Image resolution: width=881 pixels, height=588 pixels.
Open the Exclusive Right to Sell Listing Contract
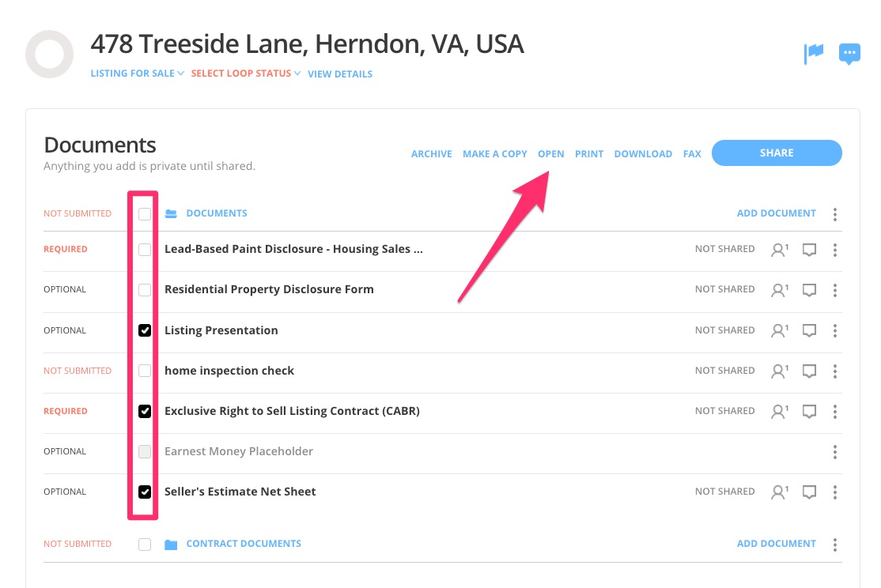coord(292,411)
